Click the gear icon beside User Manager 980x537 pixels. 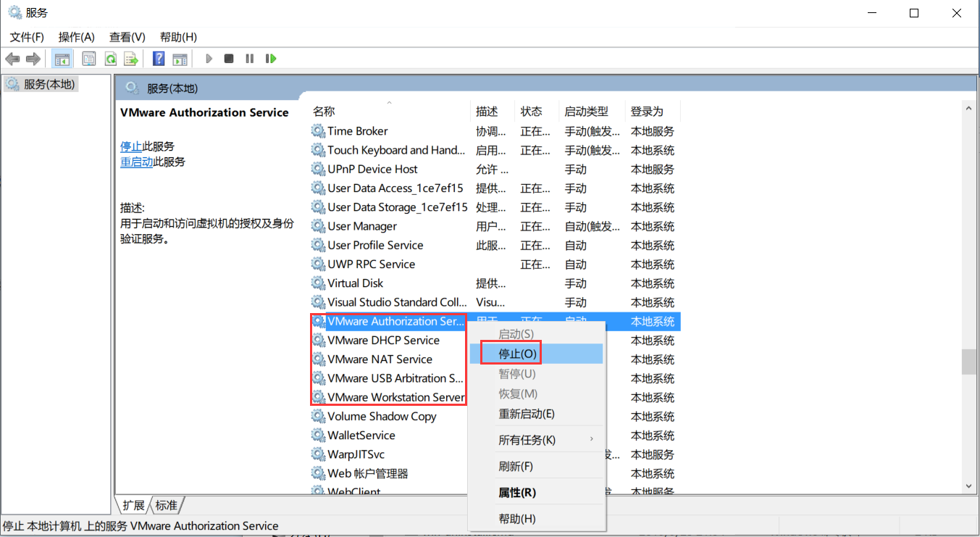click(318, 226)
